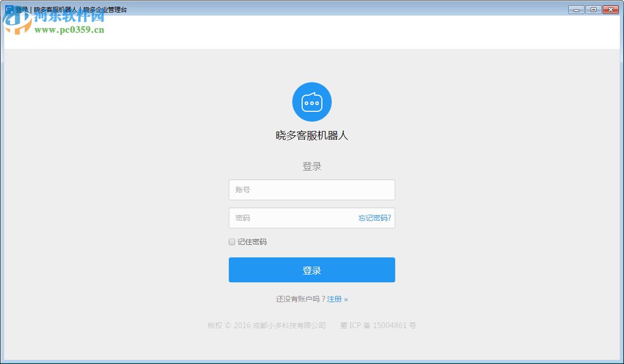Enable the 记住密码 remember password checkbox
The width and height of the screenshot is (624, 364).
point(231,242)
